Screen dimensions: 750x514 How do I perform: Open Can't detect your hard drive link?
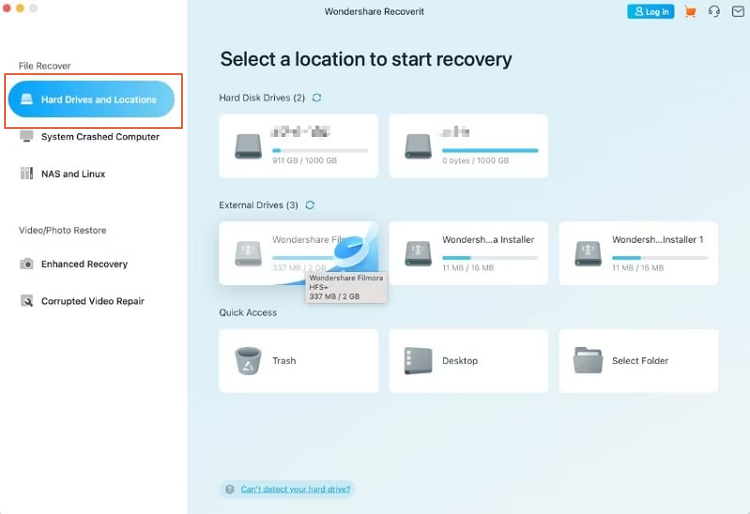[296, 489]
